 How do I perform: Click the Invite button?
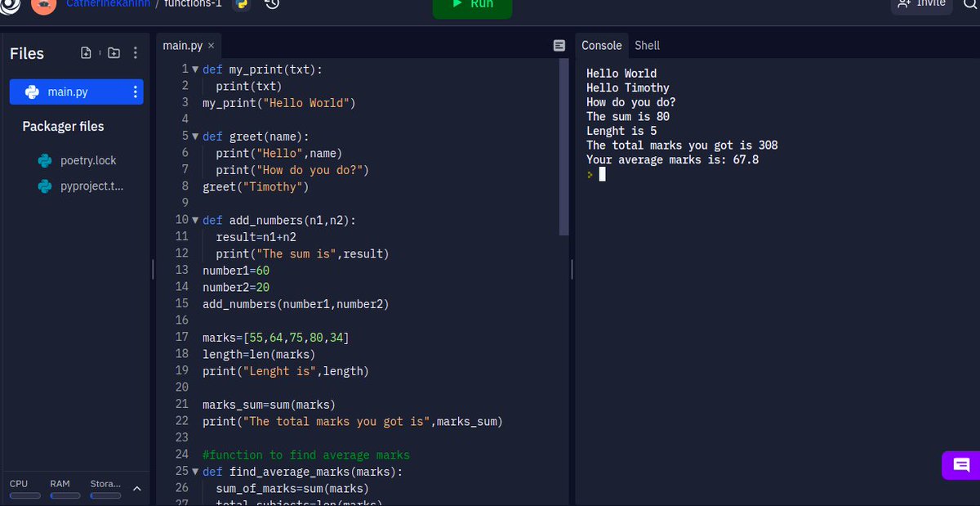pos(921,5)
